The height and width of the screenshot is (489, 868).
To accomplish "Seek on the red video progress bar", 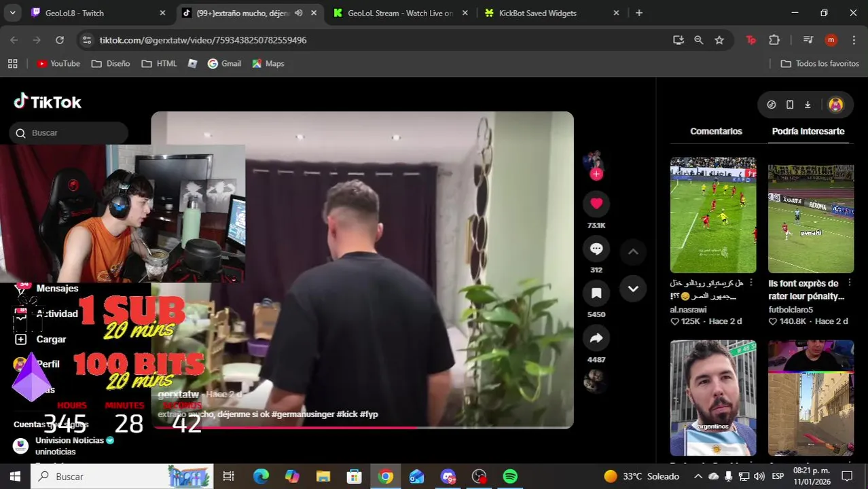I will 362,427.
